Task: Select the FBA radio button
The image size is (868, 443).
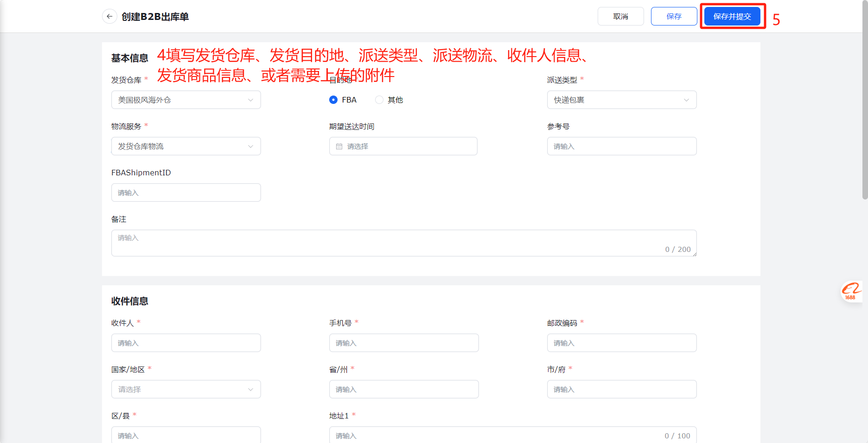Action: coord(333,100)
